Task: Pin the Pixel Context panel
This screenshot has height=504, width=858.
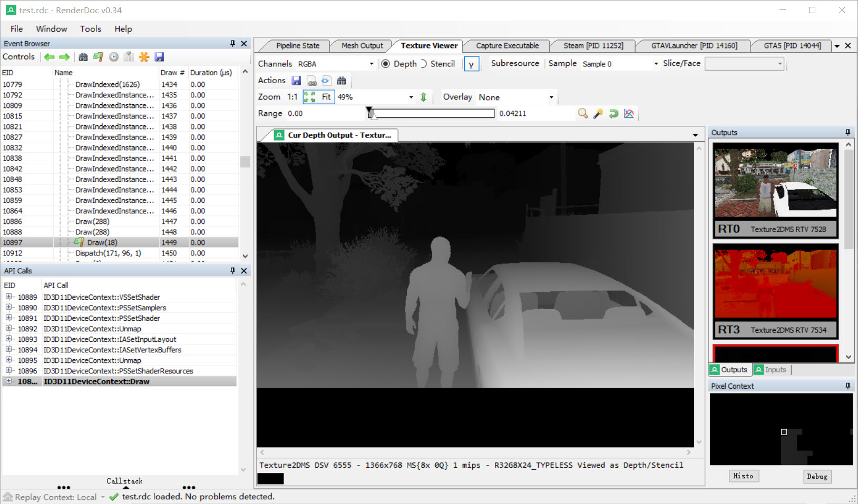Action: [x=847, y=386]
